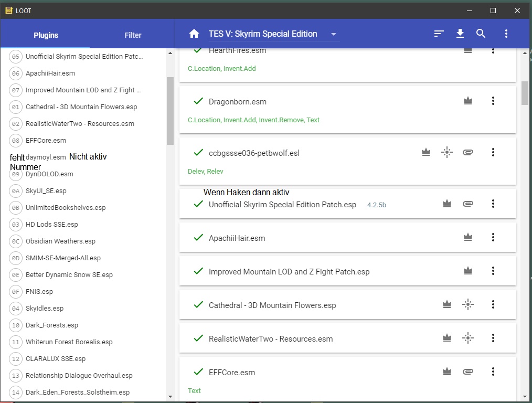Click the home icon in header

[194, 34]
